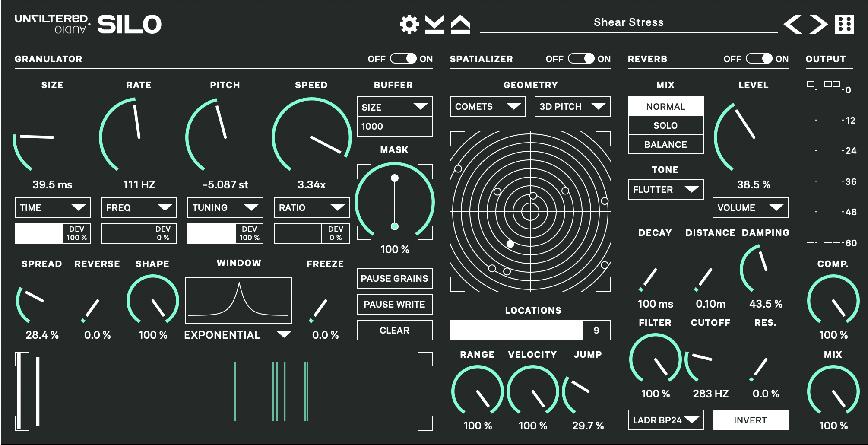The width and height of the screenshot is (868, 445).
Task: Select the stereo output channel icon
Action: pyautogui.click(x=832, y=84)
